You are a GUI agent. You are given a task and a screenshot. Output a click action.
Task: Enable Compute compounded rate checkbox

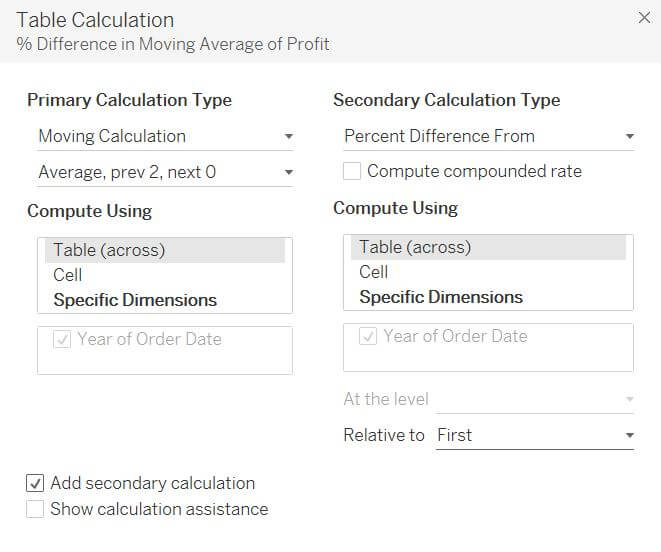pos(352,171)
